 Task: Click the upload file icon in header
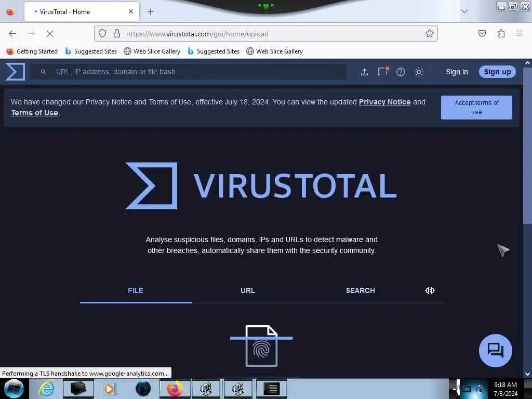pyautogui.click(x=364, y=72)
